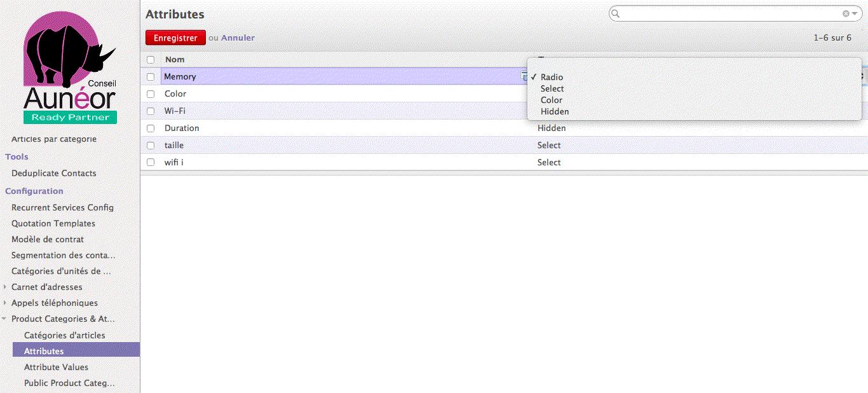Expand the Appels téléphoniques section
Image resolution: width=868 pixels, height=393 pixels.
click(6, 303)
